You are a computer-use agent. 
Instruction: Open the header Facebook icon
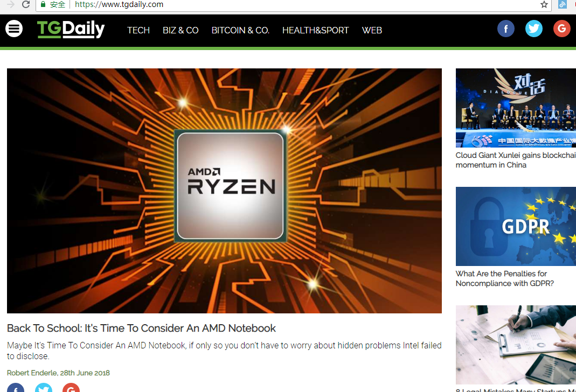coord(506,29)
